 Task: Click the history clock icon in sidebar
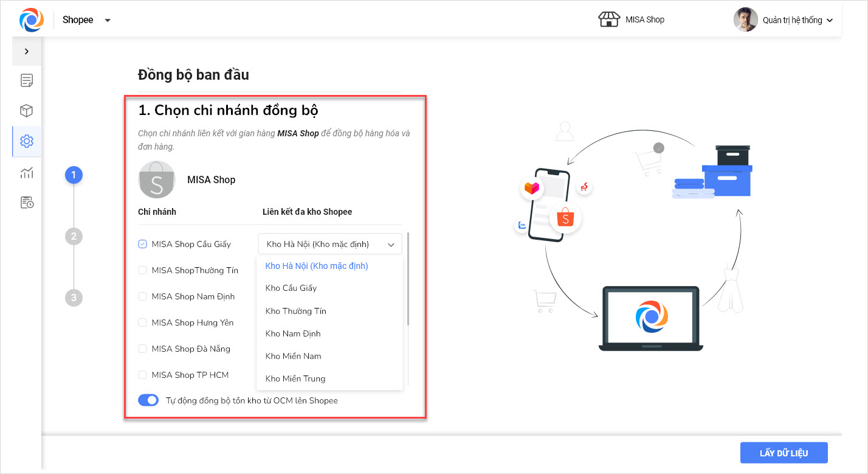click(27, 203)
